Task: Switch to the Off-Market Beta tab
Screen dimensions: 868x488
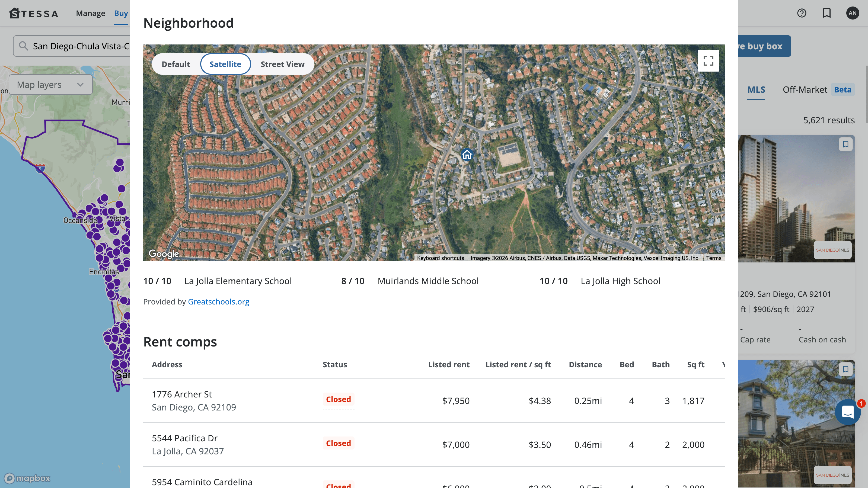Action: click(x=805, y=89)
